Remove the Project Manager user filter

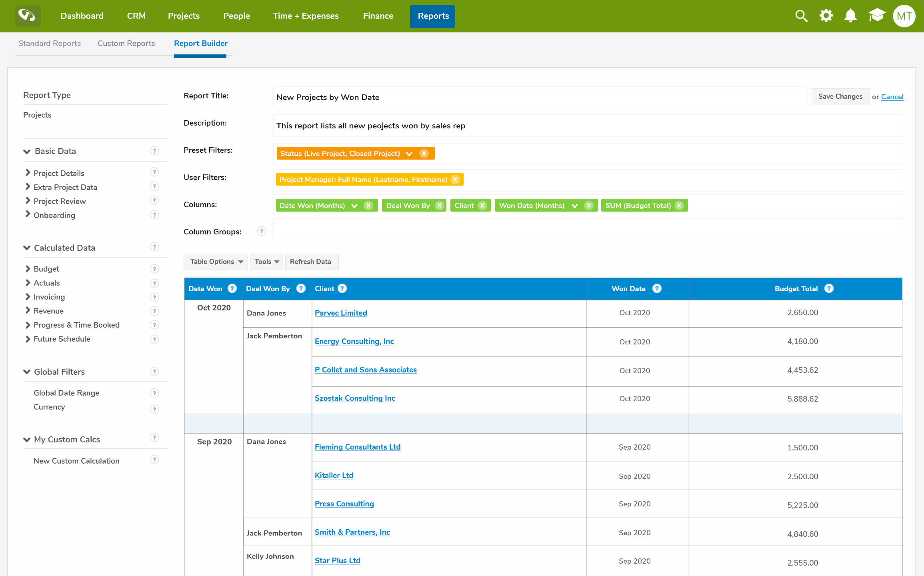click(x=455, y=180)
